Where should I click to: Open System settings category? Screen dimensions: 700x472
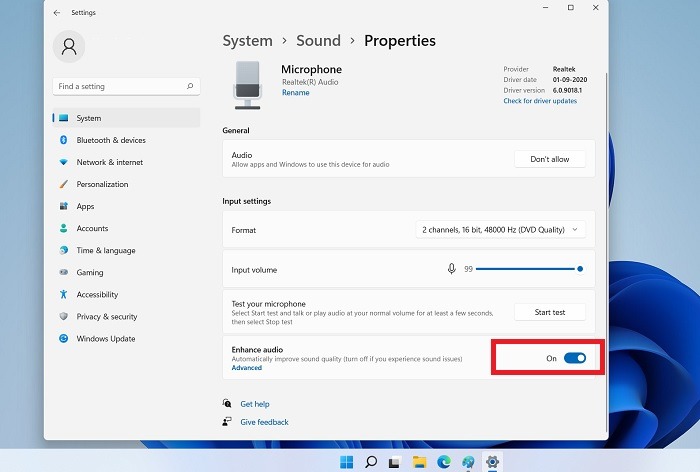tap(126, 118)
